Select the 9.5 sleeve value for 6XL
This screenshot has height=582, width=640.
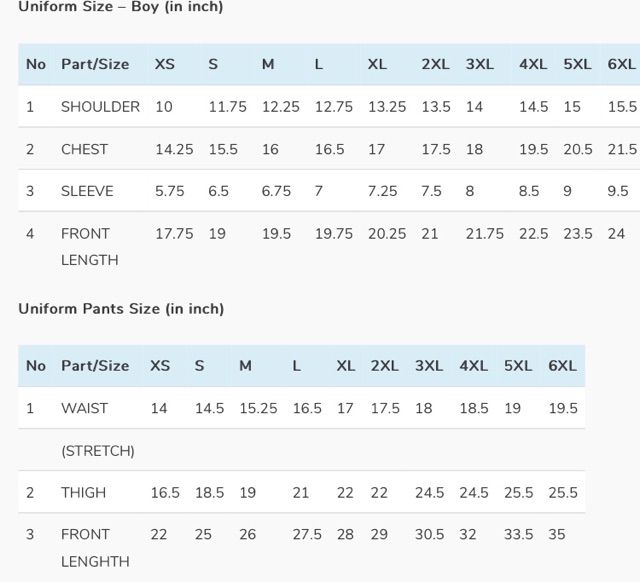pos(618,191)
